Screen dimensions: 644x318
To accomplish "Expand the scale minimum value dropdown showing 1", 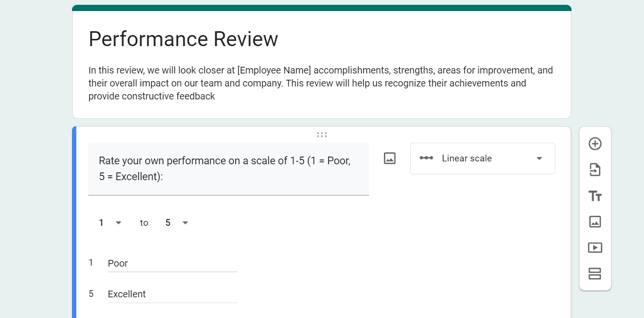I will pyautogui.click(x=110, y=223).
